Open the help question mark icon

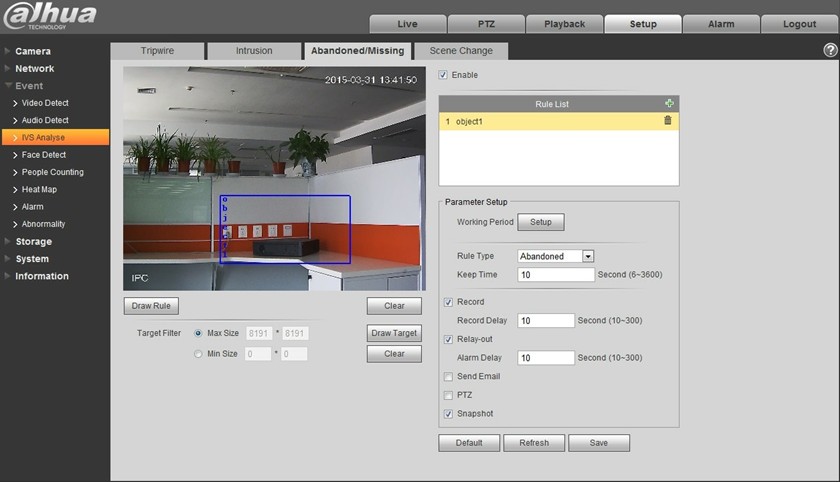tap(829, 50)
